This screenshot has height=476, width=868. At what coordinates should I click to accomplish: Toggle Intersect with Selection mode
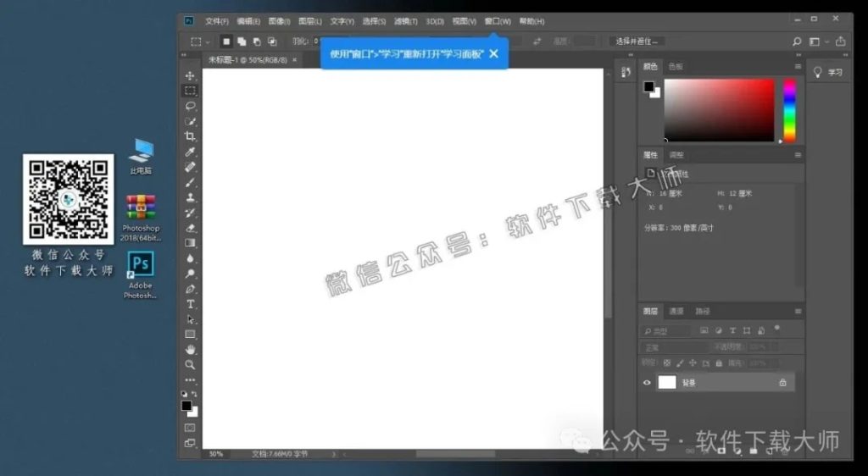(272, 42)
